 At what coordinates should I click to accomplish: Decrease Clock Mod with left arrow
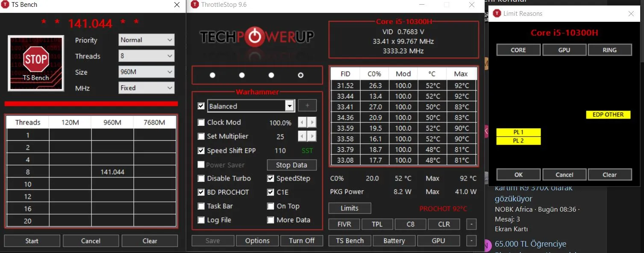[302, 122]
